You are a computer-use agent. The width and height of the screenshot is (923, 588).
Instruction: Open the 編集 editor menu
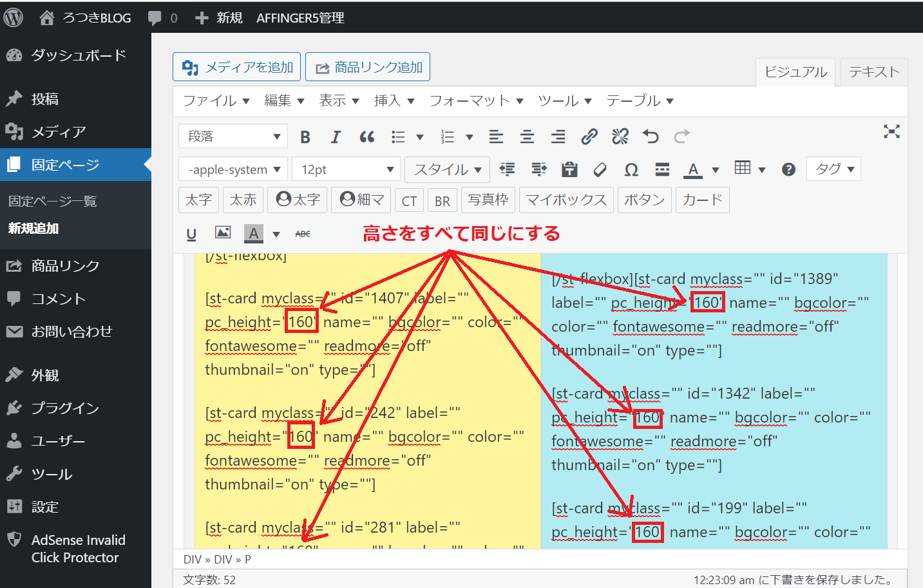click(284, 100)
